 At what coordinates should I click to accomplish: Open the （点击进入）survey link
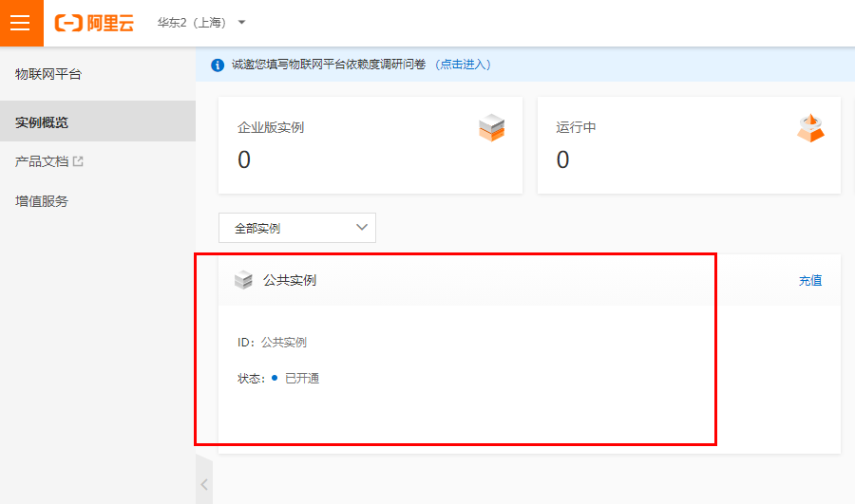click(x=463, y=65)
